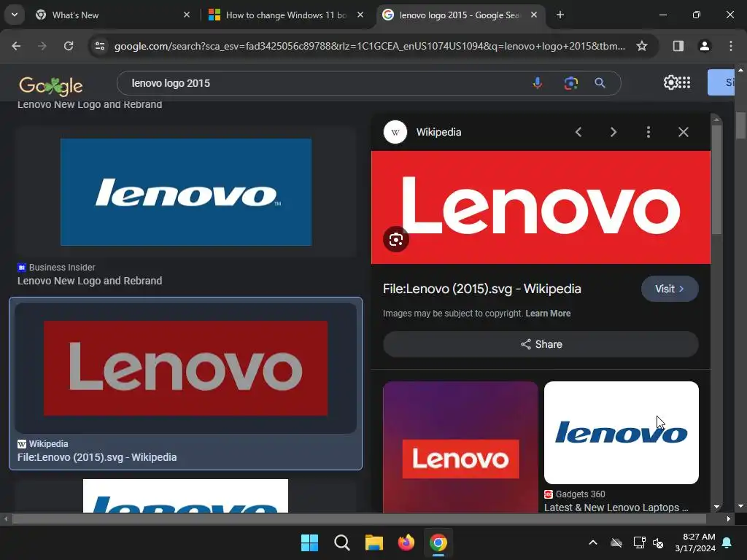Close the image preview panel

[683, 132]
